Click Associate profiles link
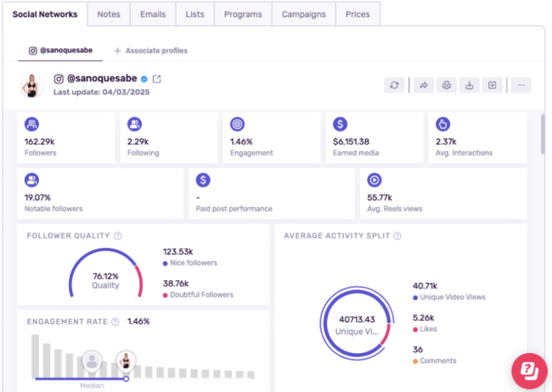 pyautogui.click(x=150, y=51)
